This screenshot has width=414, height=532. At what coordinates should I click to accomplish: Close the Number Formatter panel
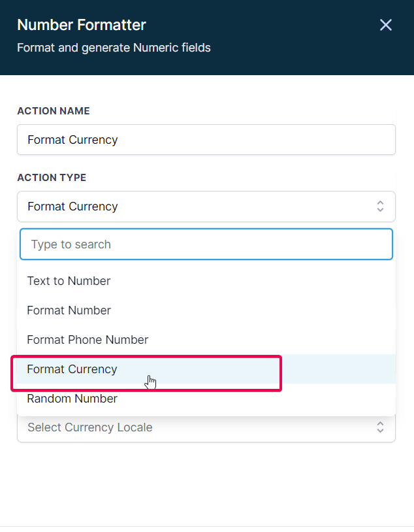pyautogui.click(x=385, y=25)
